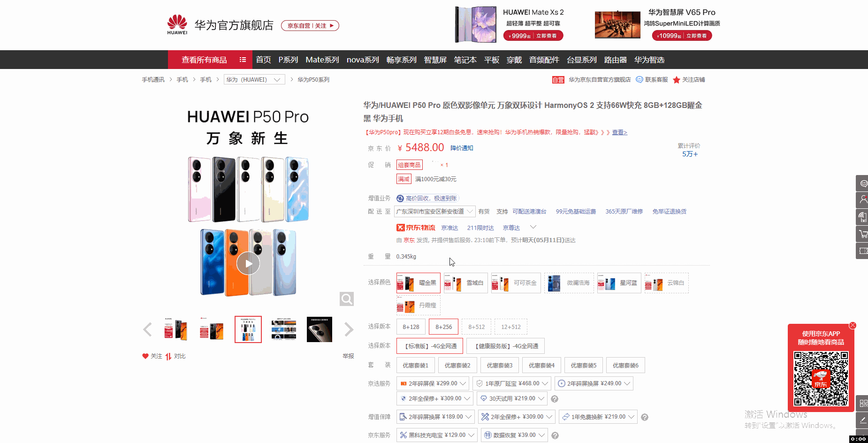868x443 pixels.
Task: Open right sidebar customer service icon
Action: (862, 183)
